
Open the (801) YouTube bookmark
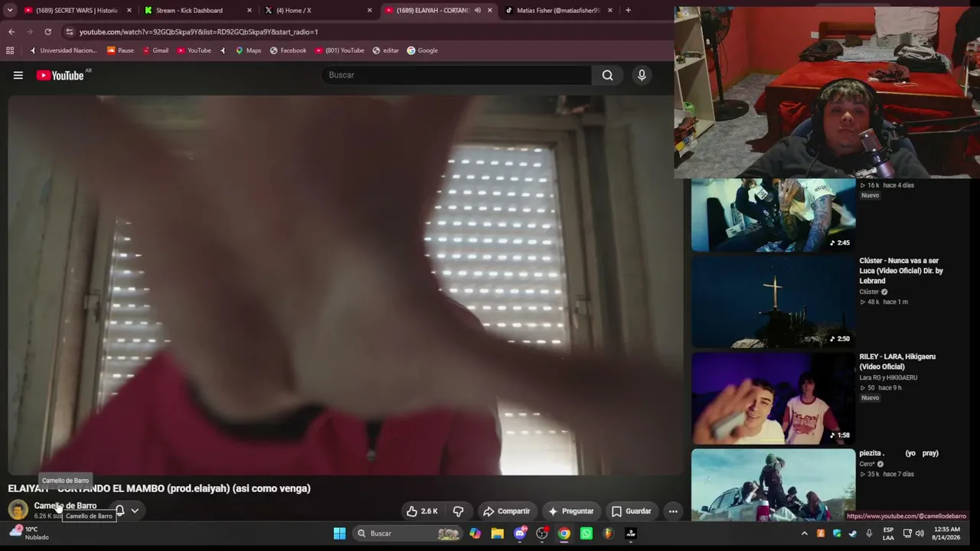pyautogui.click(x=339, y=51)
